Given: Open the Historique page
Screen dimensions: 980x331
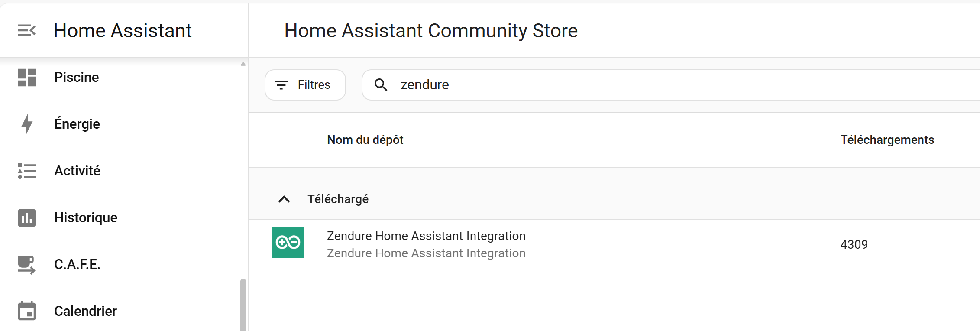Looking at the screenshot, I should [86, 218].
